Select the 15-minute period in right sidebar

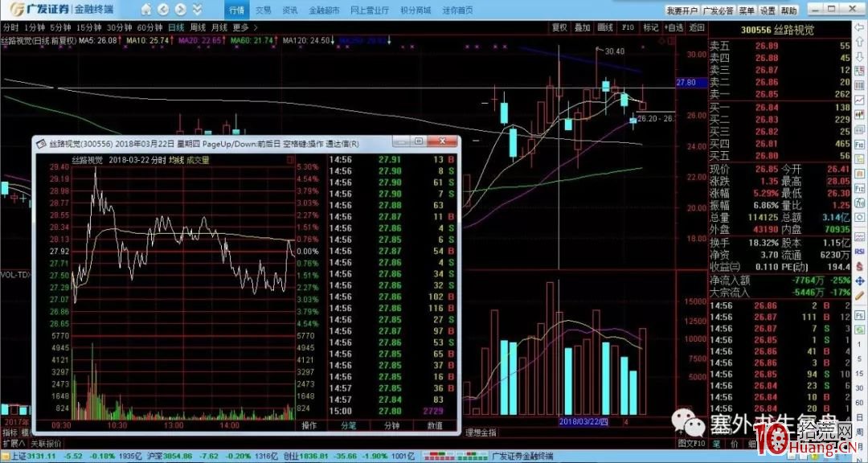[x=859, y=375]
